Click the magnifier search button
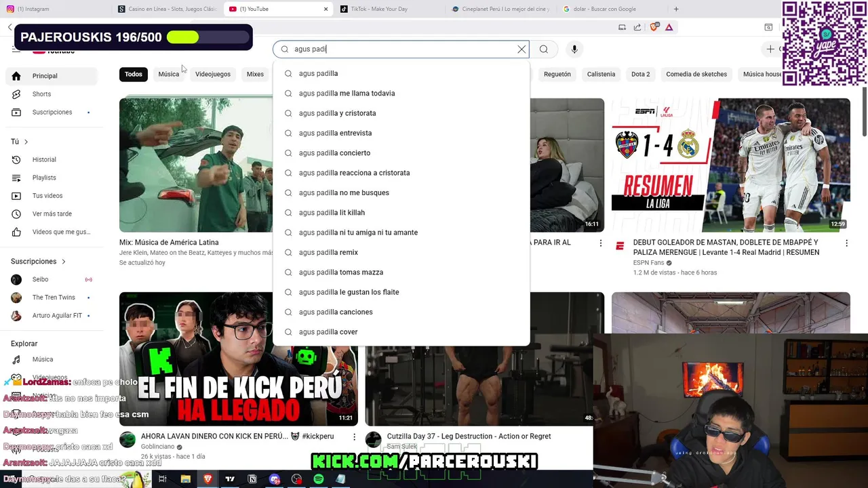Image resolution: width=868 pixels, height=488 pixels. [x=544, y=49]
